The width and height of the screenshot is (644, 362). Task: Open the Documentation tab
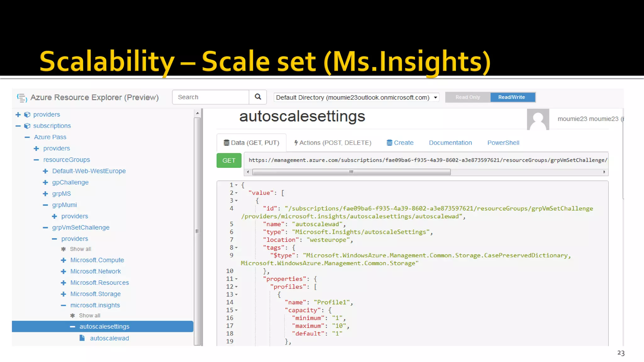(450, 143)
